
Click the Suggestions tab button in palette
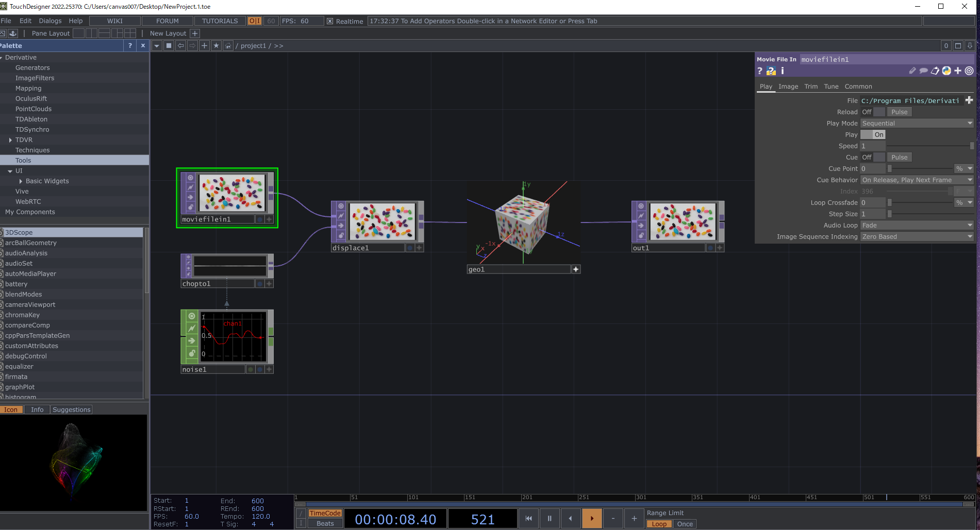72,410
